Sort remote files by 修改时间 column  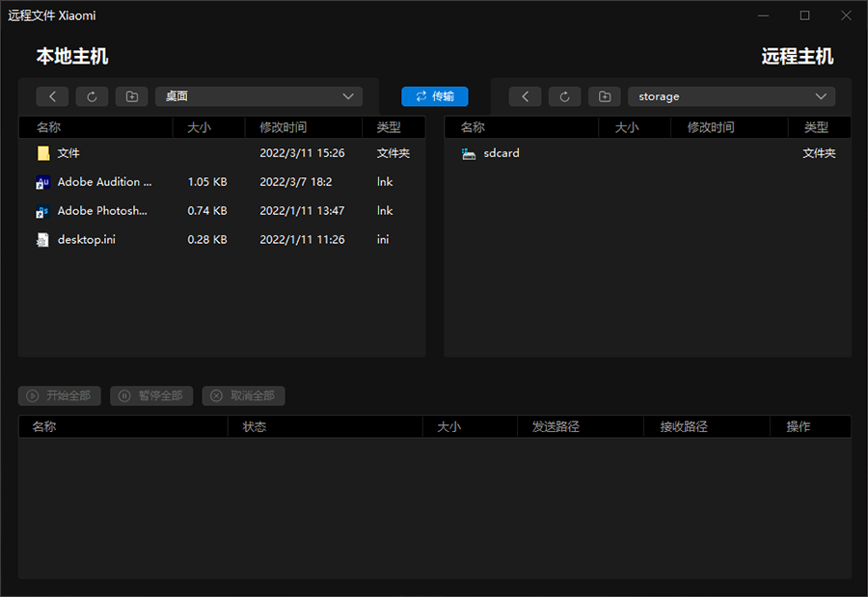[729, 127]
